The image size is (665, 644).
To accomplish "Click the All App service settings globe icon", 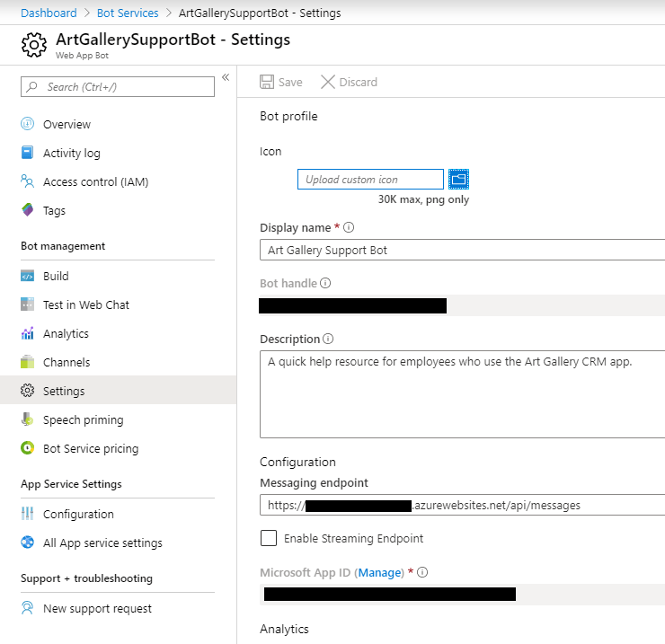I will (28, 543).
